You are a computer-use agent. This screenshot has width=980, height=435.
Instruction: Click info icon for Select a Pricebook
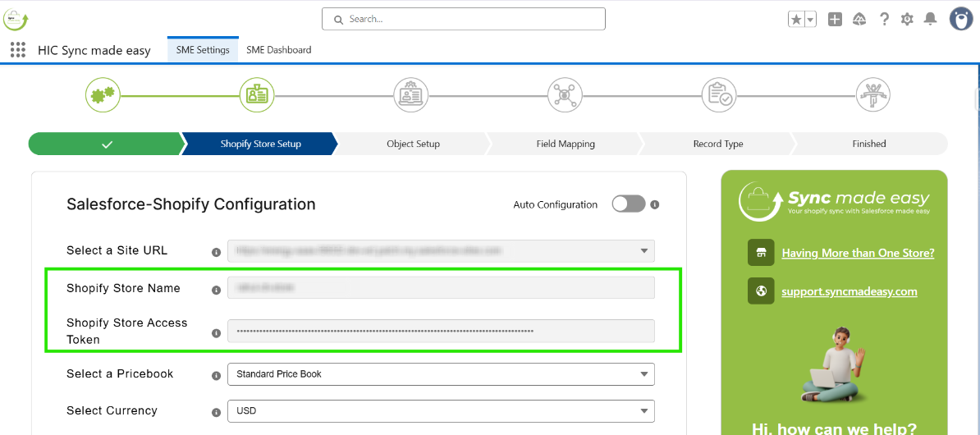click(x=216, y=376)
